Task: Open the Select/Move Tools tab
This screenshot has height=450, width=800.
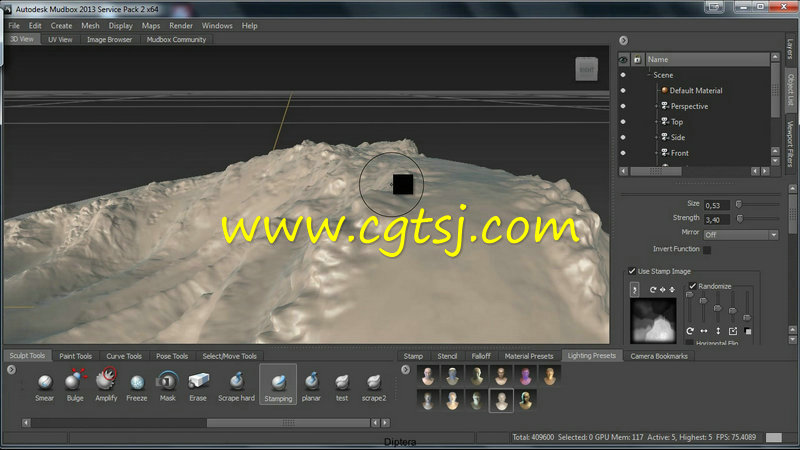Action: [x=230, y=356]
